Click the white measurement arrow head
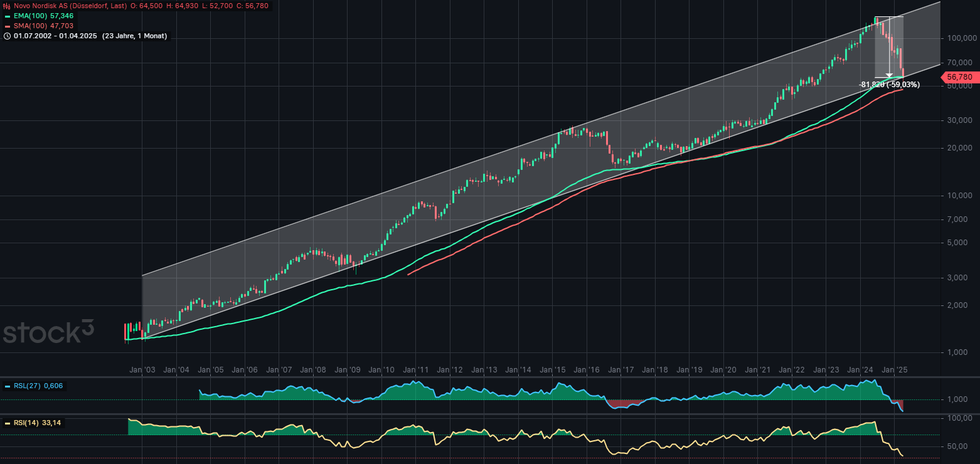 tap(889, 75)
